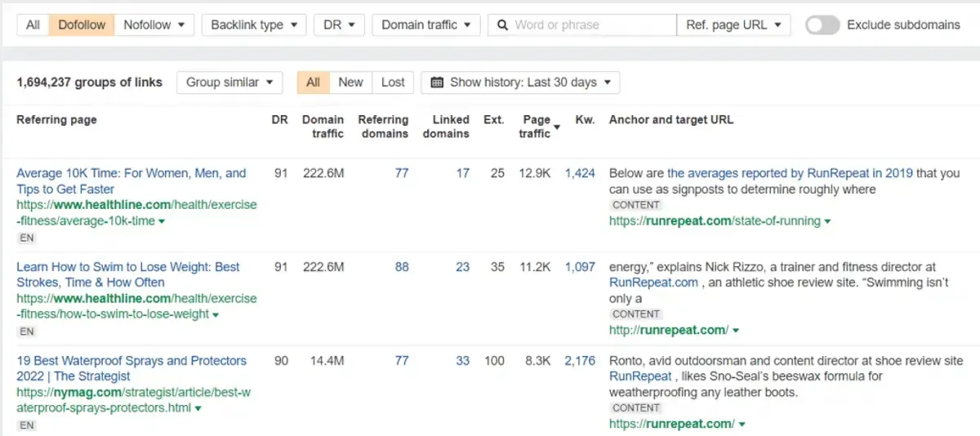
Task: Expand caret after healthline average-10k-time URL
Action: (162, 221)
